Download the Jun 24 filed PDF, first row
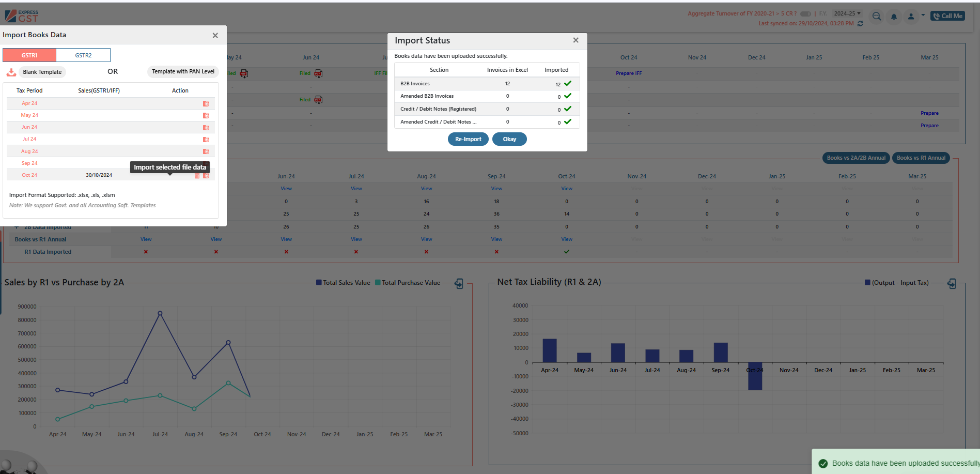The image size is (980, 474). (318, 73)
